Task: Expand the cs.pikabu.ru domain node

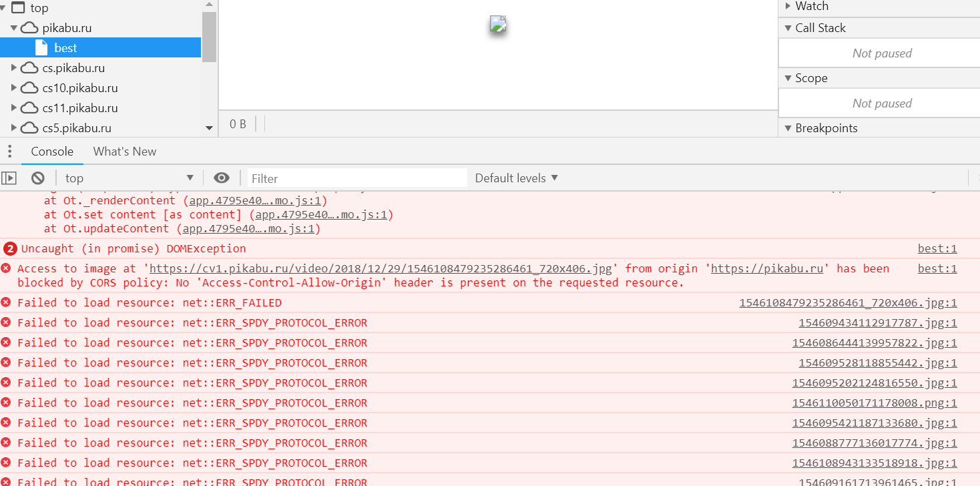Action: pos(14,68)
